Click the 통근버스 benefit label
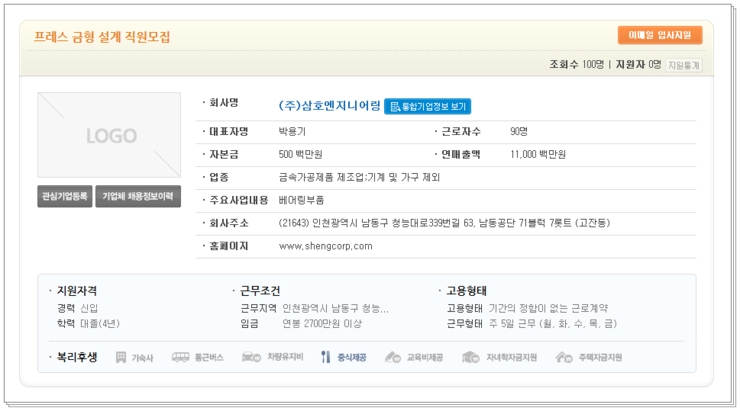 coord(209,358)
